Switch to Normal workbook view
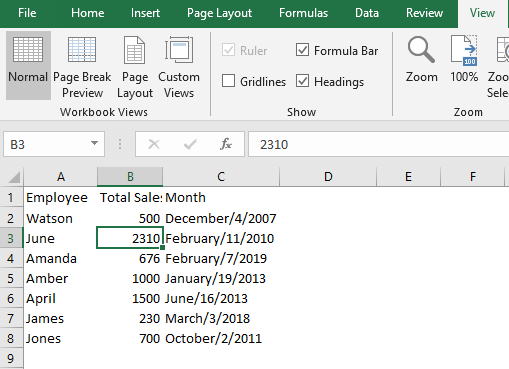Image resolution: width=509 pixels, height=369 pixels. 28,65
